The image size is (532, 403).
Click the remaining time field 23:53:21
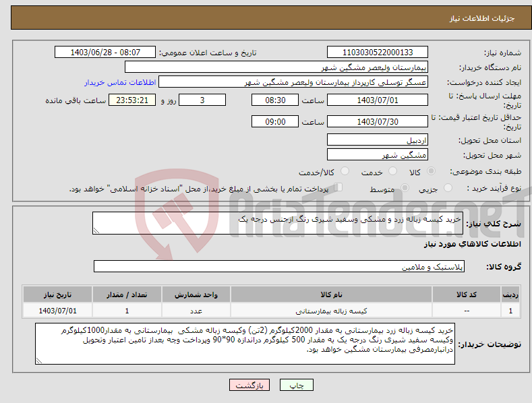click(132, 100)
